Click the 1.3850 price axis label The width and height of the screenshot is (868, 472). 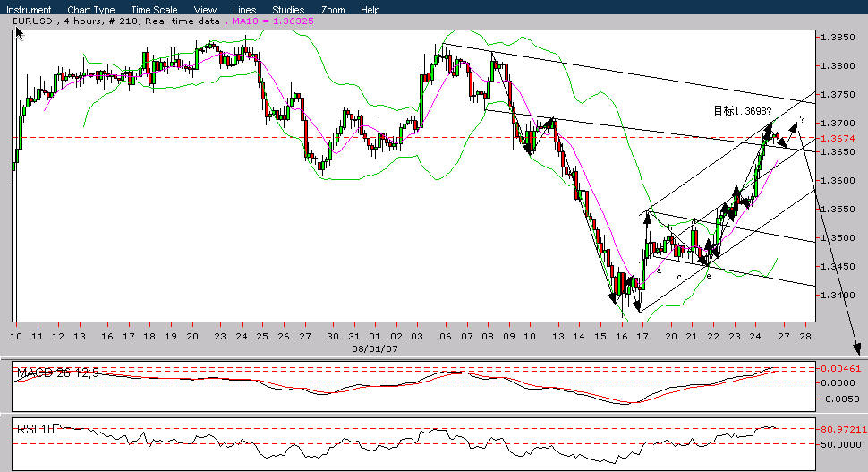pyautogui.click(x=838, y=37)
